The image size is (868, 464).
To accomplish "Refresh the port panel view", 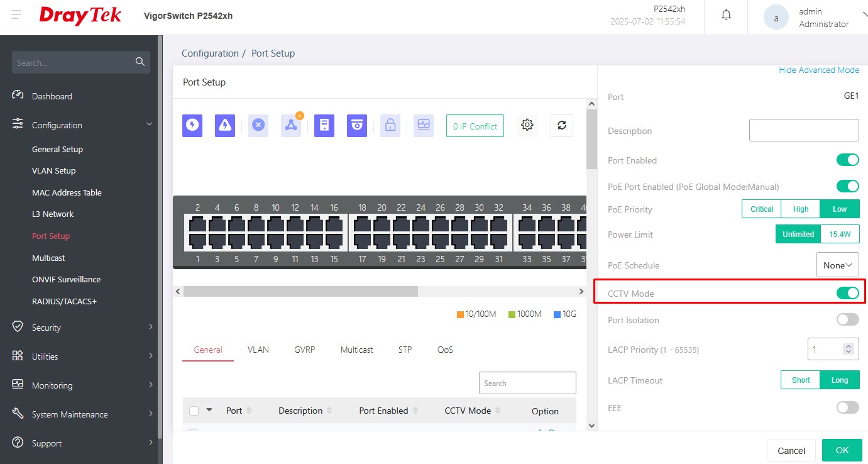I will coord(561,125).
